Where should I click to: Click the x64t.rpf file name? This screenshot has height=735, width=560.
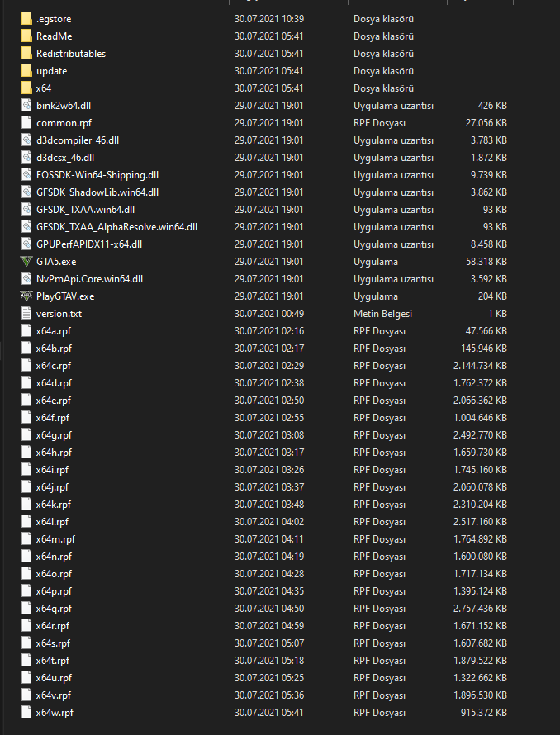point(53,661)
